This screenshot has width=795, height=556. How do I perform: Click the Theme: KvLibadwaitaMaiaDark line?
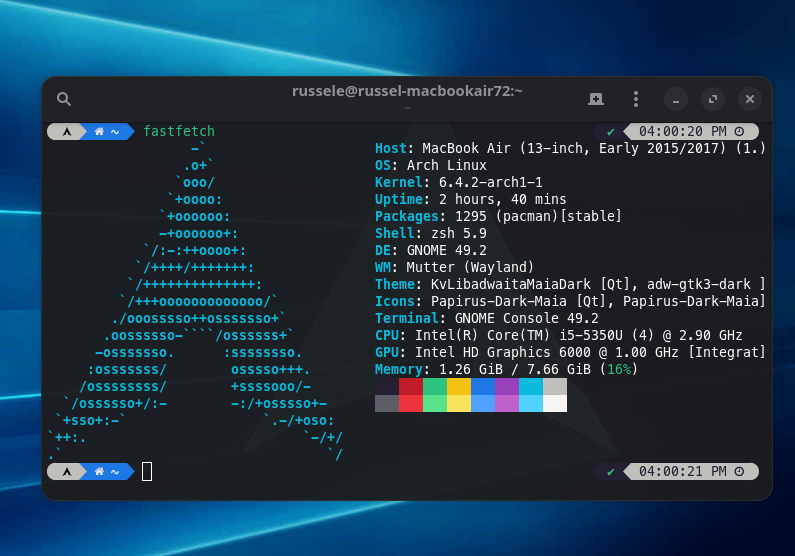[x=570, y=284]
